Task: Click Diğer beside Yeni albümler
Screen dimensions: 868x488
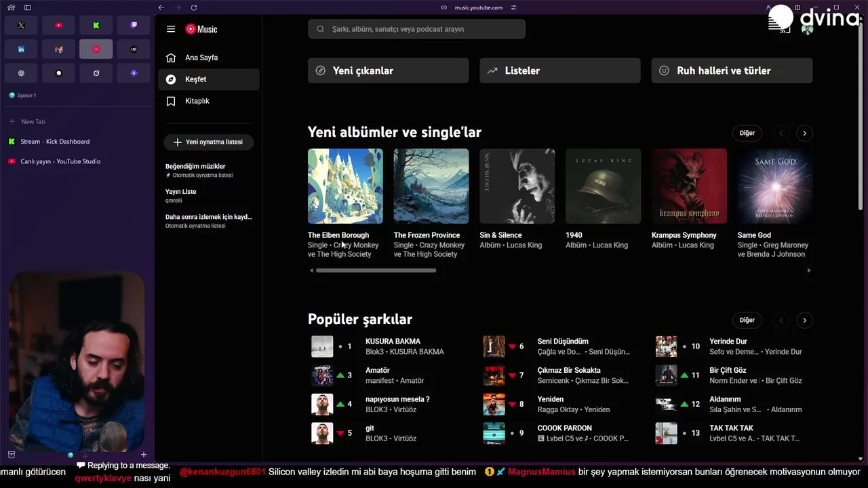Action: click(747, 133)
